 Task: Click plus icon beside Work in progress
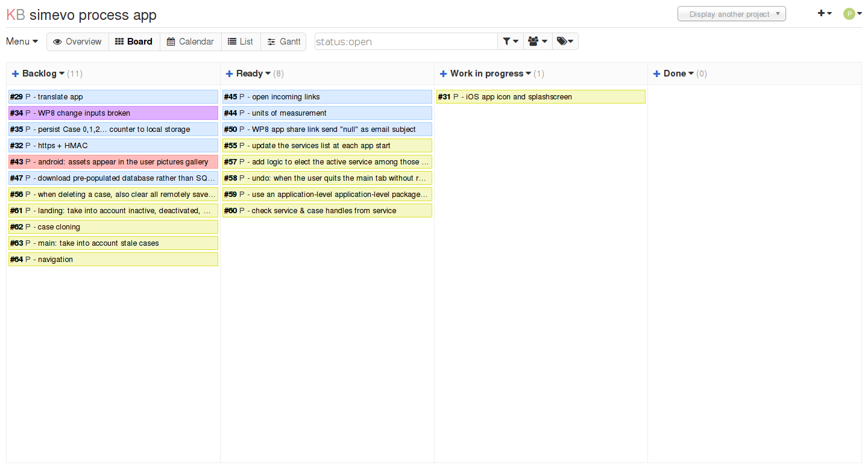[x=443, y=73]
